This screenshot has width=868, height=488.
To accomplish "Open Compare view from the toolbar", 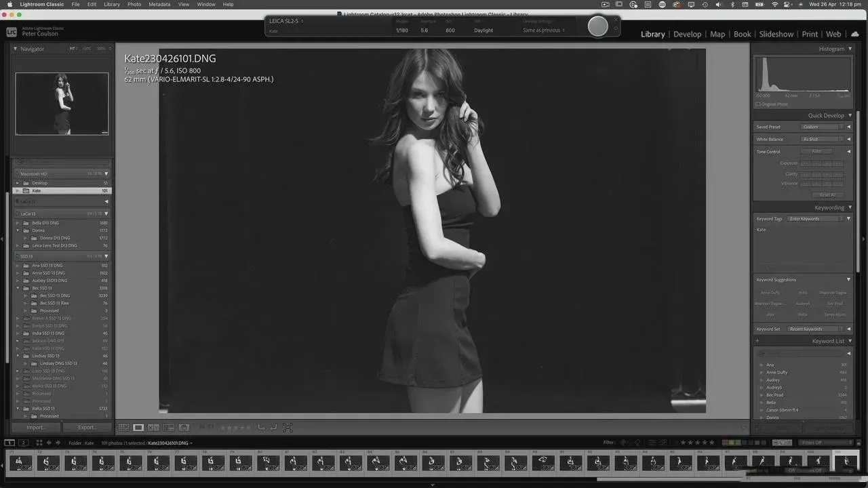I will coord(153,428).
